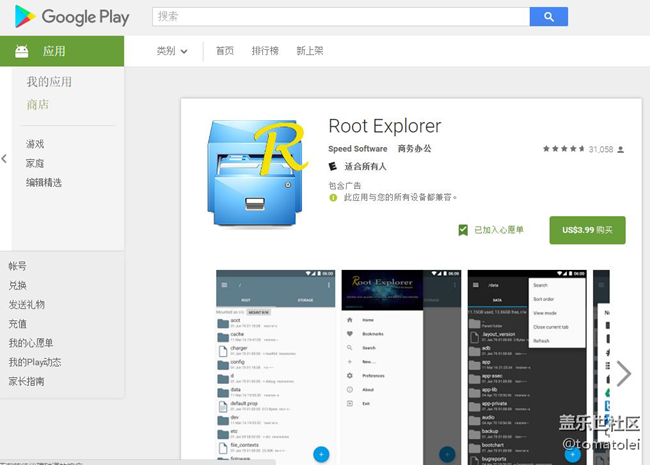Collapse sidebar with the left chevron
Viewport: 650px width, 465px height.
[x=4, y=158]
